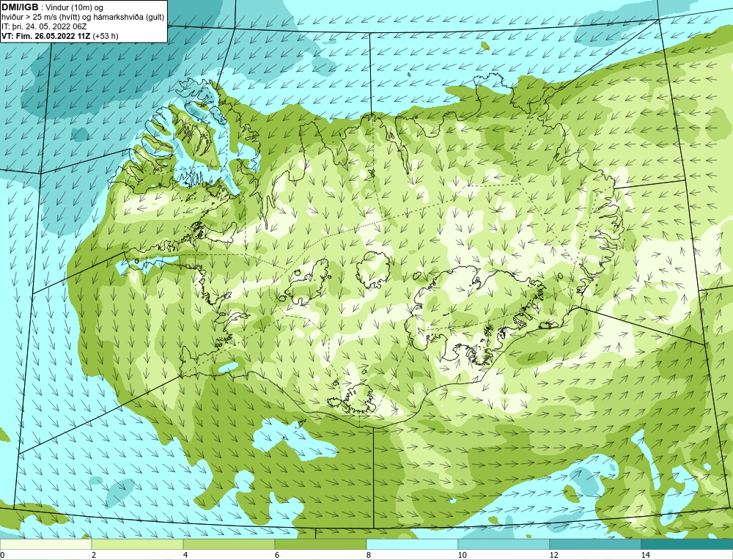Click the legend scale label '2'
This screenshot has width=733, height=560.
[x=94, y=555]
